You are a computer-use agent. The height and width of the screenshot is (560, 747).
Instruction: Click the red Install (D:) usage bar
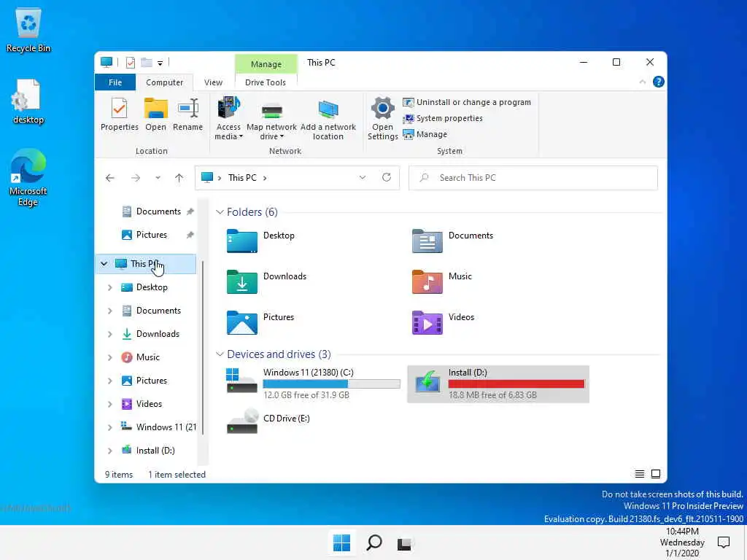tap(516, 384)
